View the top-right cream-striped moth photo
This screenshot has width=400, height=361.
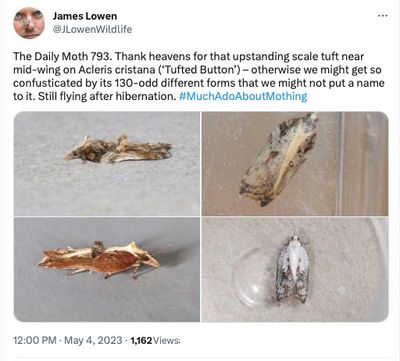[x=295, y=164]
